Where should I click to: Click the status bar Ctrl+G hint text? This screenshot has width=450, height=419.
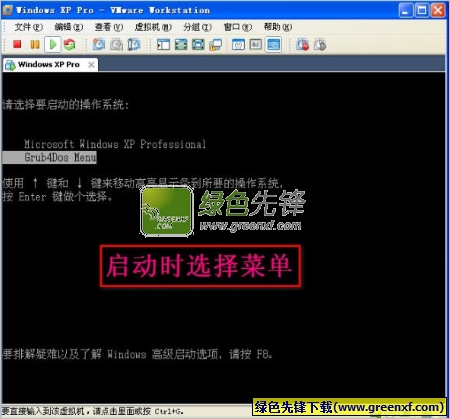93,411
